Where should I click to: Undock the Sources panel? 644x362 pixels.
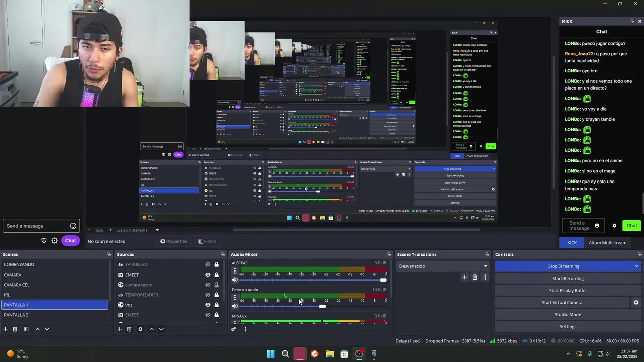click(x=223, y=254)
